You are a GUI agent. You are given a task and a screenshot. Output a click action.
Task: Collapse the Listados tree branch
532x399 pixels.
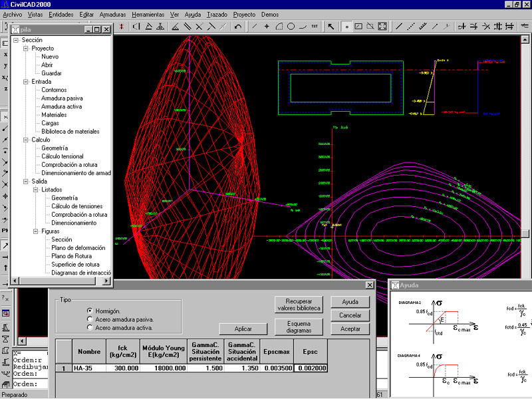[35, 190]
